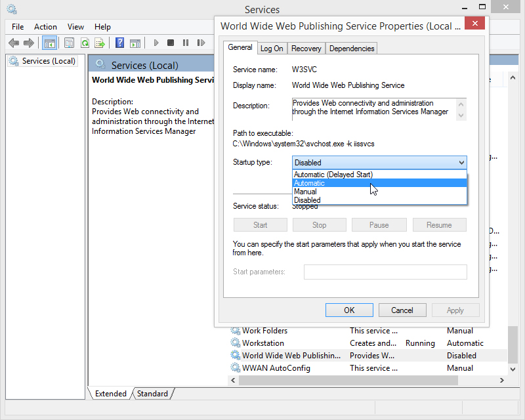The height and width of the screenshot is (420, 525).
Task: Click the Back arrow toolbar icon
Action: [14, 43]
